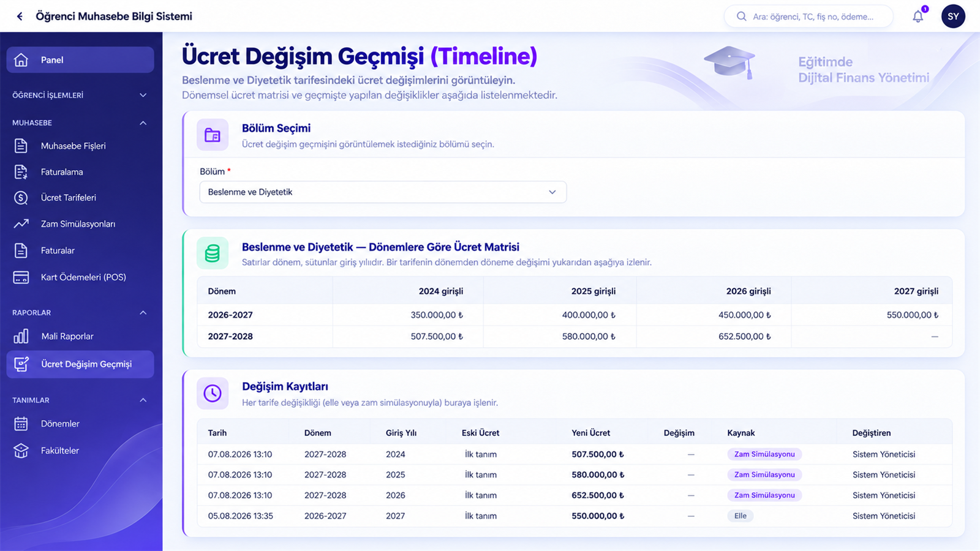The width and height of the screenshot is (980, 551).
Task: Collapse the Raporlar section chevron
Action: click(x=143, y=313)
